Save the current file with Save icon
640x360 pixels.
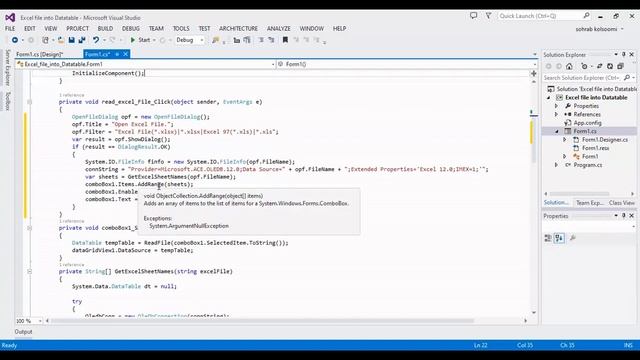[71, 40]
